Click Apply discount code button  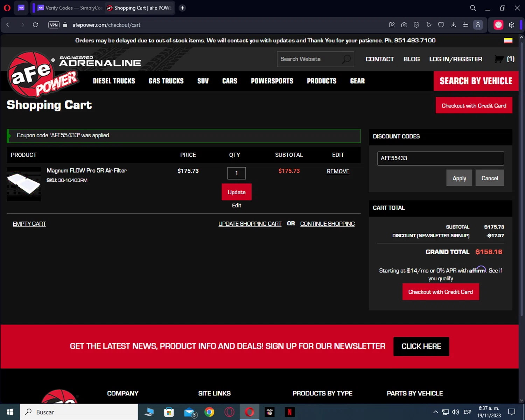[x=459, y=178]
